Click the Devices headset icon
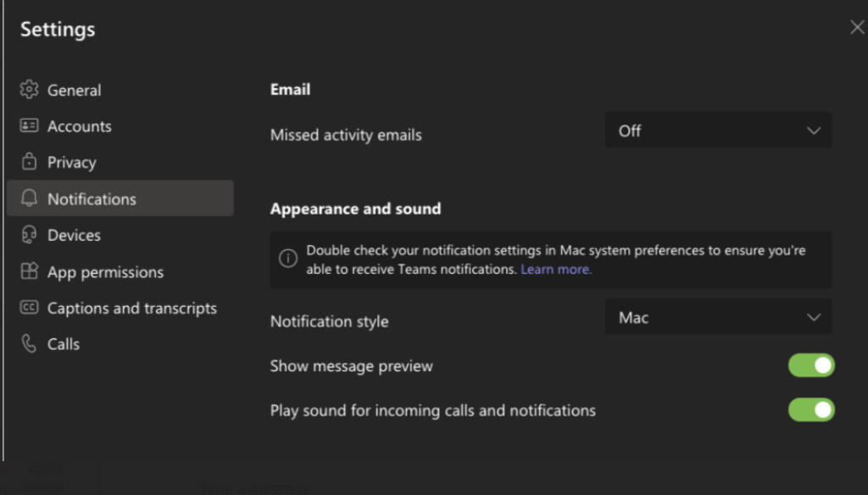Viewport: 868px width, 495px height. (x=30, y=235)
